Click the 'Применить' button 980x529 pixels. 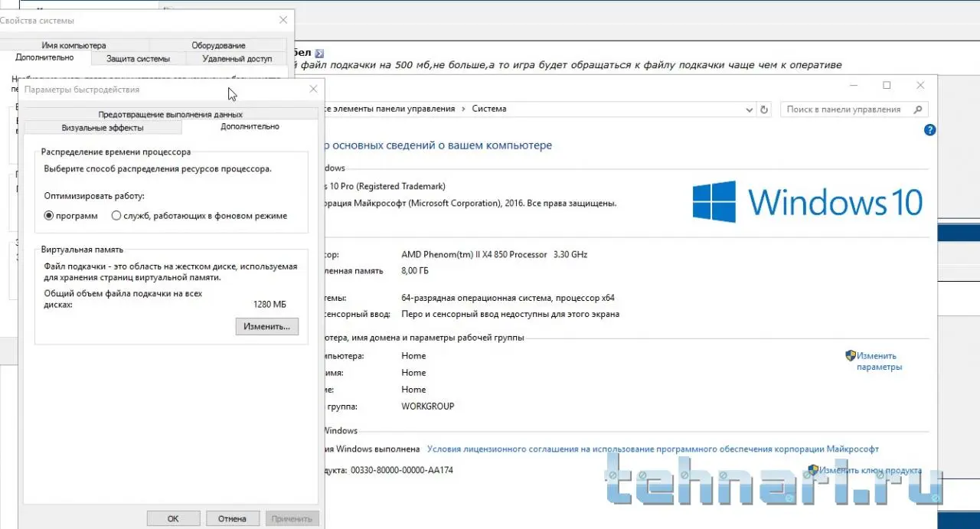[x=292, y=518]
